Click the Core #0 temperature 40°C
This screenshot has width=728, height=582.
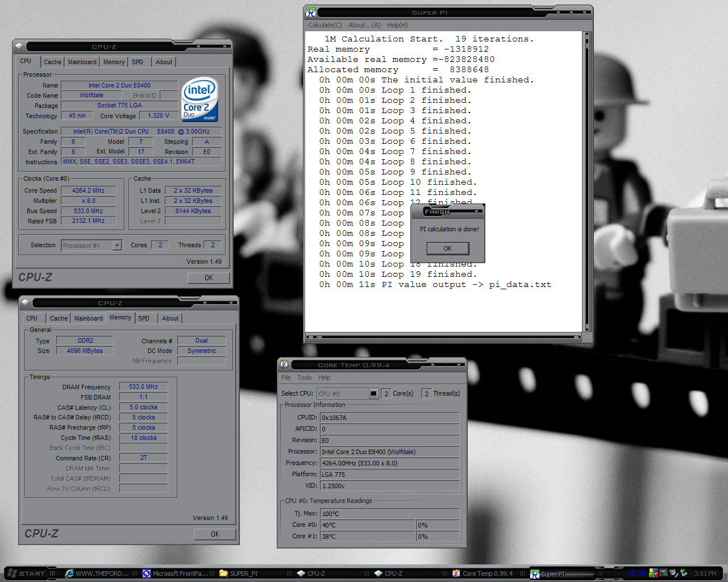pos(368,525)
